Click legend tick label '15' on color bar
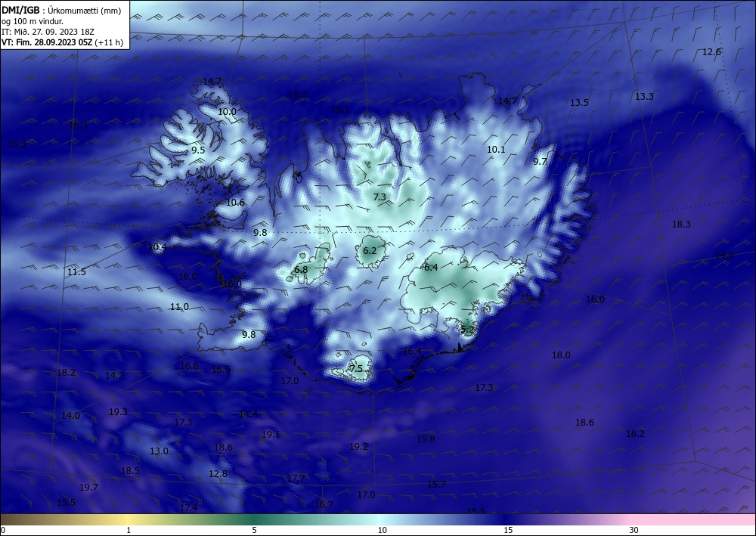 508,531
